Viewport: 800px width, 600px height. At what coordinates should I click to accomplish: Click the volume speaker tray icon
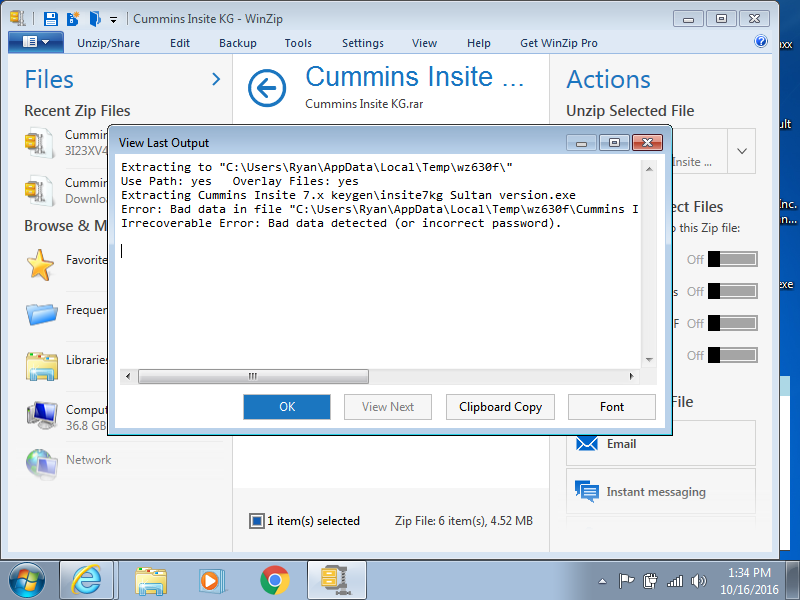(x=698, y=581)
